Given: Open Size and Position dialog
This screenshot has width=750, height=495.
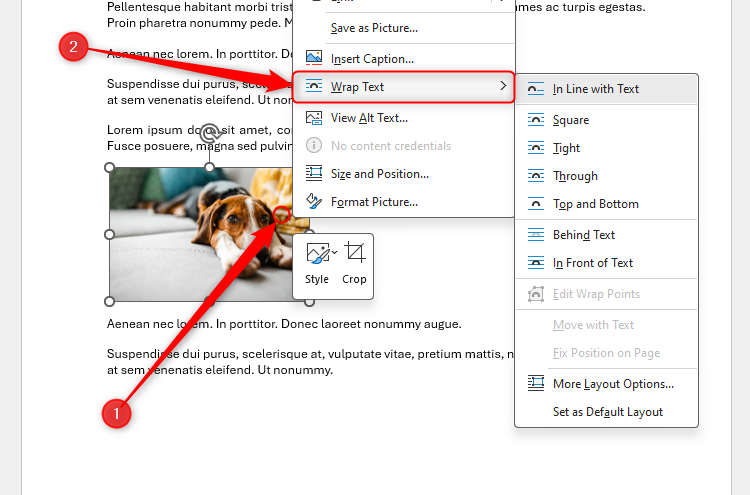Looking at the screenshot, I should pyautogui.click(x=379, y=174).
